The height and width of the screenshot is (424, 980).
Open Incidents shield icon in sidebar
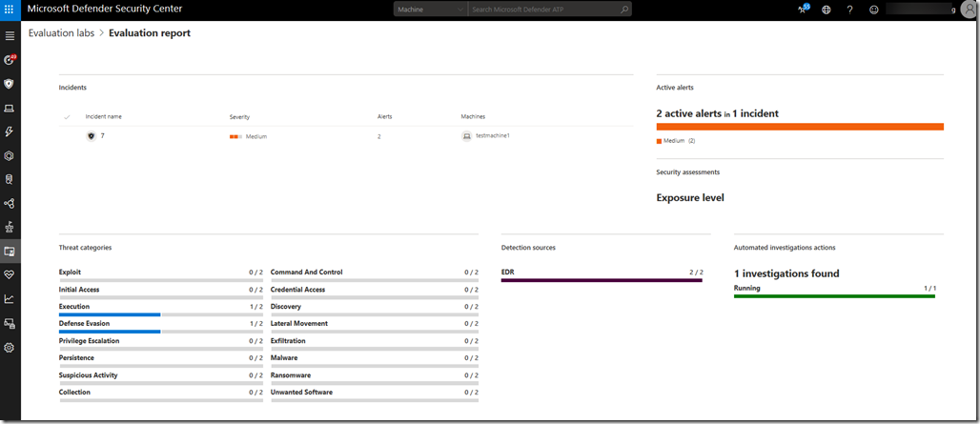click(x=10, y=84)
